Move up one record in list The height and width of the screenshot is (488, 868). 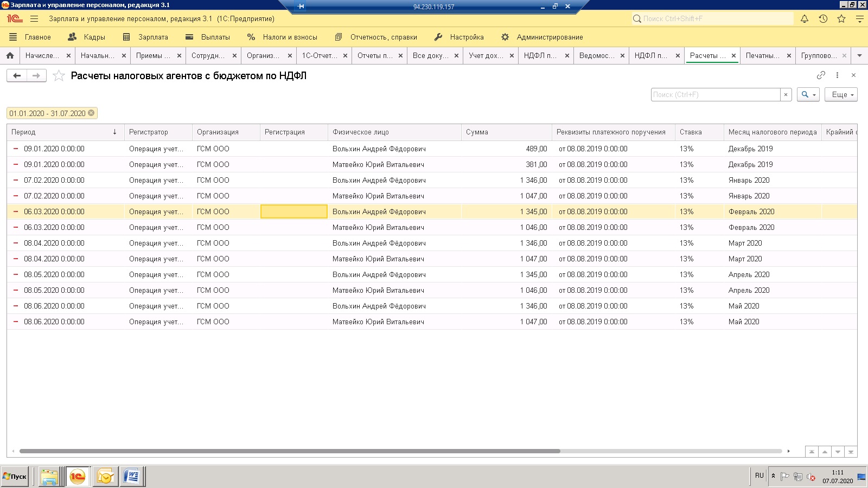(x=825, y=451)
